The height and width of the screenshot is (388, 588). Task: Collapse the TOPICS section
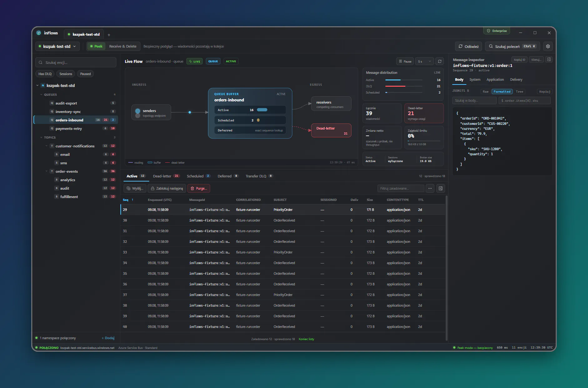point(41,137)
